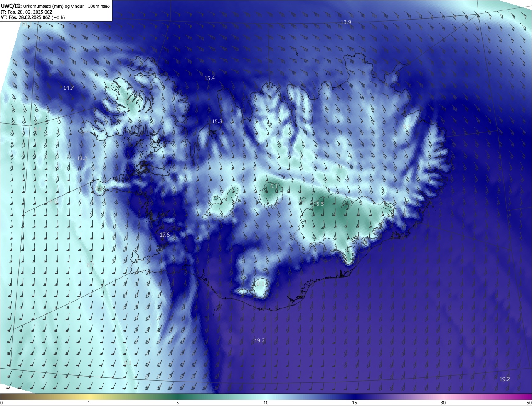This screenshot has height=406, width=532.
Task: Click the colorbar tick label '0'
Action: tap(2, 403)
